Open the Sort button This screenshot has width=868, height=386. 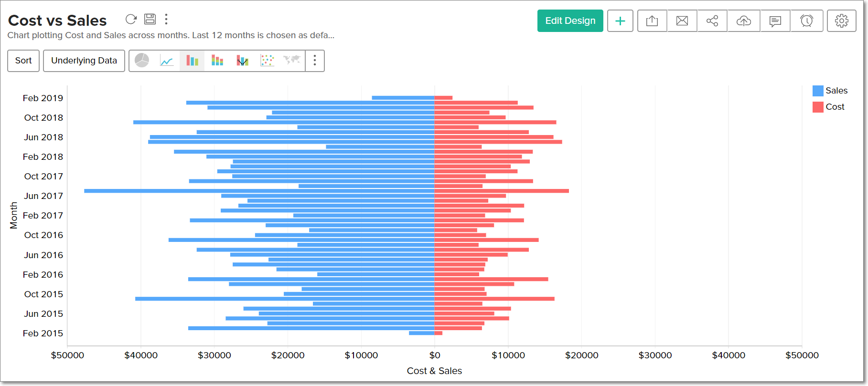point(23,61)
